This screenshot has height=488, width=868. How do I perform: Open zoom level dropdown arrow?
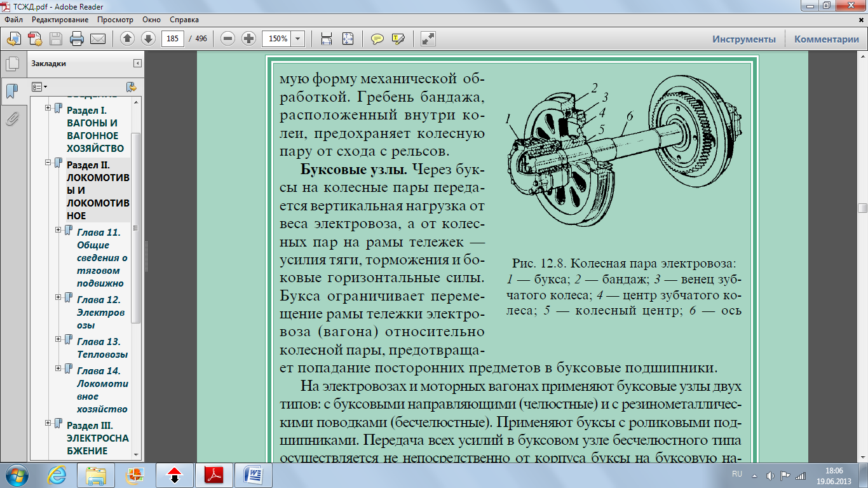tap(298, 39)
